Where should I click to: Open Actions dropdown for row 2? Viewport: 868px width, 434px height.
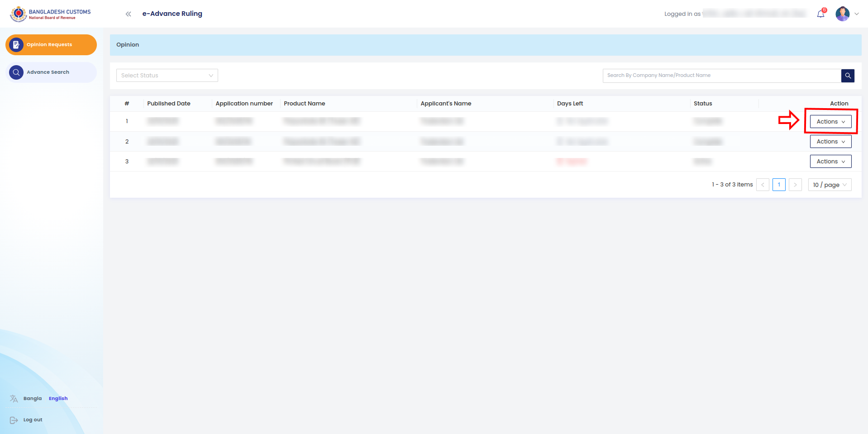tap(830, 142)
